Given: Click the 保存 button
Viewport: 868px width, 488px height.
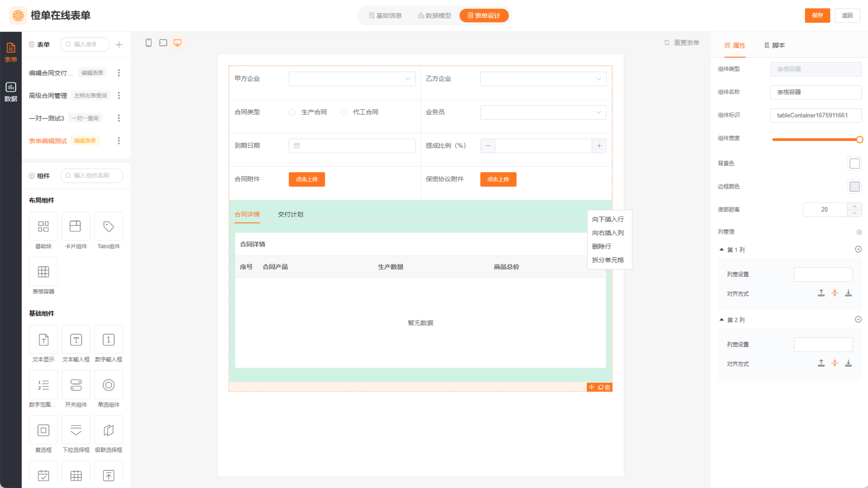Looking at the screenshot, I should coord(817,15).
